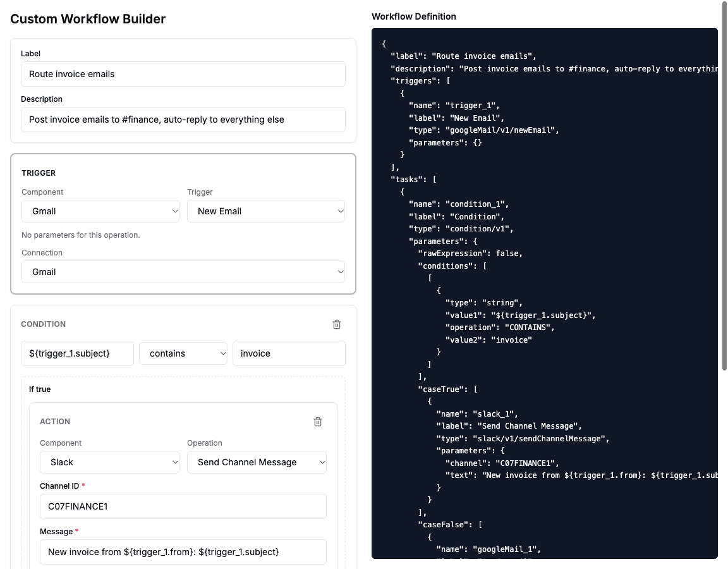Open the Trigger Component dropdown showing Gmail
This screenshot has height=569, width=728.
100,211
